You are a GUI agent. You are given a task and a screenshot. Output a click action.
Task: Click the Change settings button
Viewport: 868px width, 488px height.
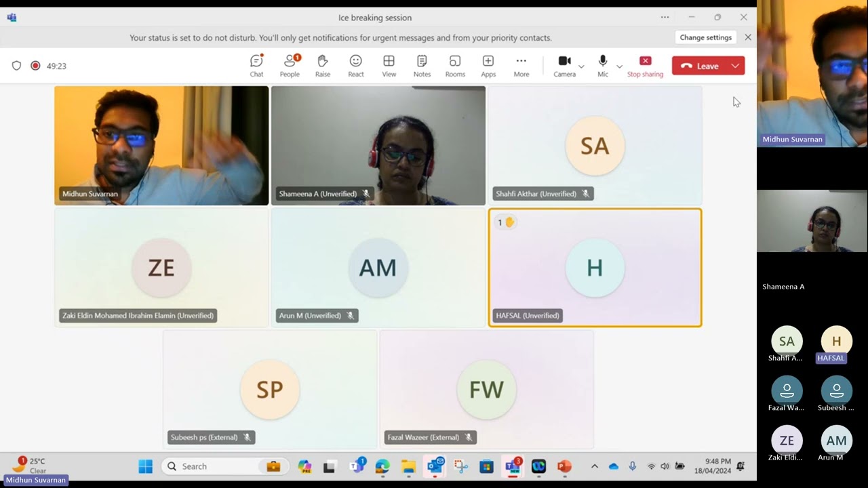click(706, 37)
